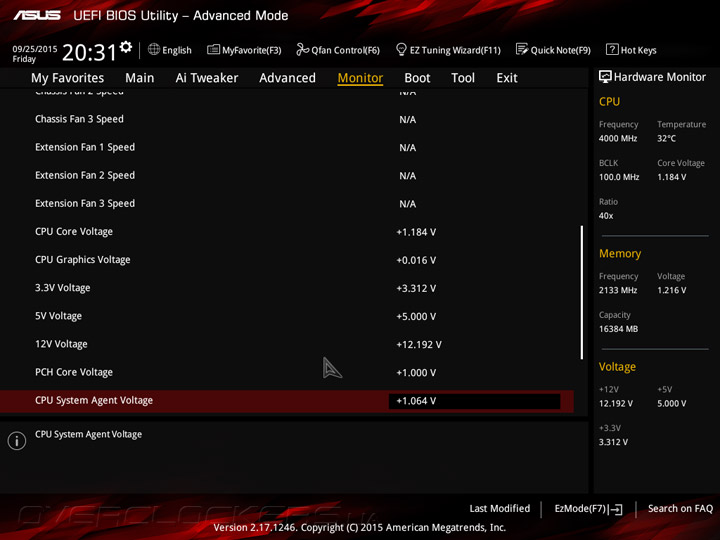Select 5V Voltage row
This screenshot has width=720, height=540.
click(x=287, y=316)
